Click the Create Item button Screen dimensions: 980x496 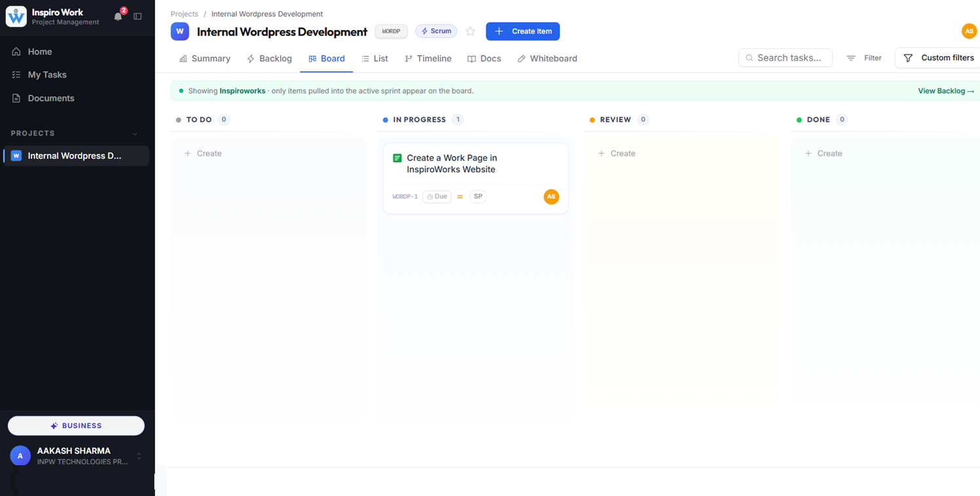point(523,31)
